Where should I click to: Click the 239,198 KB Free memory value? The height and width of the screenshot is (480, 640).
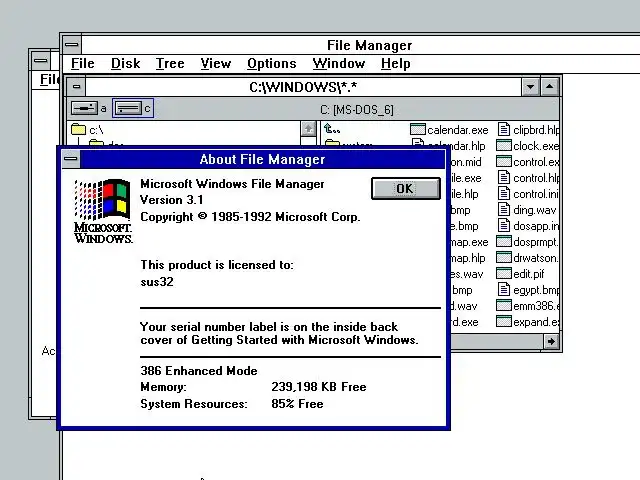pos(319,387)
